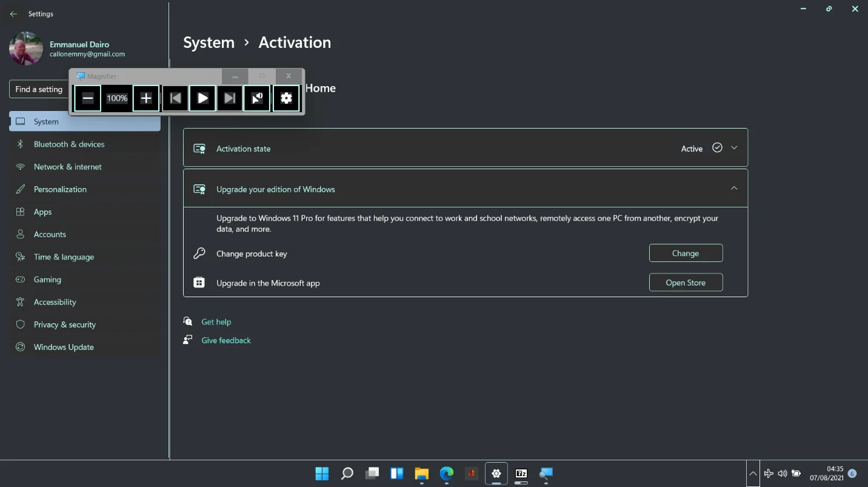Go back using Settings back arrow
Image resolution: width=868 pixels, height=487 pixels.
click(13, 13)
